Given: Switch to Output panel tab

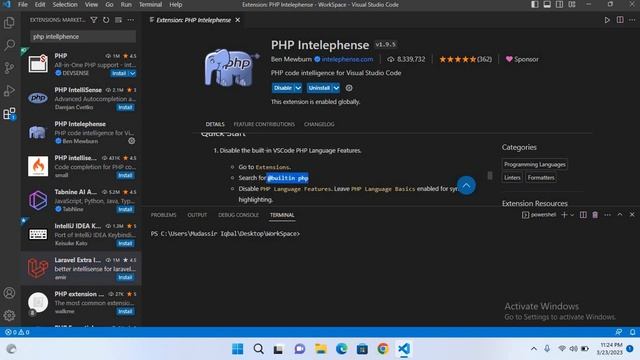Looking at the screenshot, I should coord(197,215).
